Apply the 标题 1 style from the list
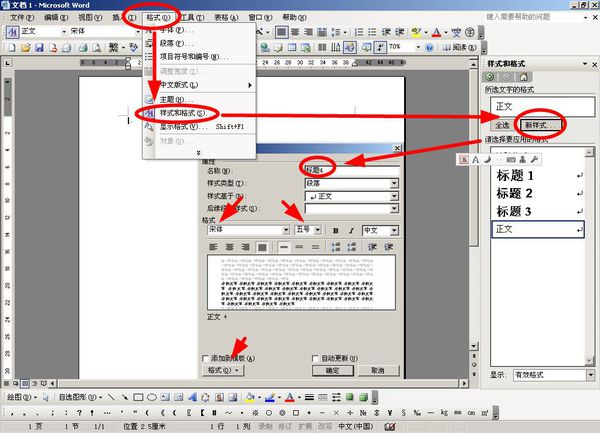 click(538, 176)
